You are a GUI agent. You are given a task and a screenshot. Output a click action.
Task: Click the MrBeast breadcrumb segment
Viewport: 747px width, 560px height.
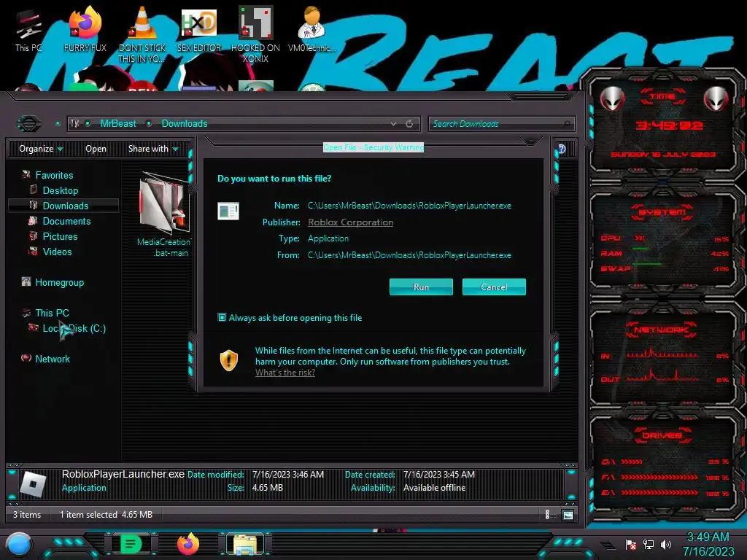(118, 124)
